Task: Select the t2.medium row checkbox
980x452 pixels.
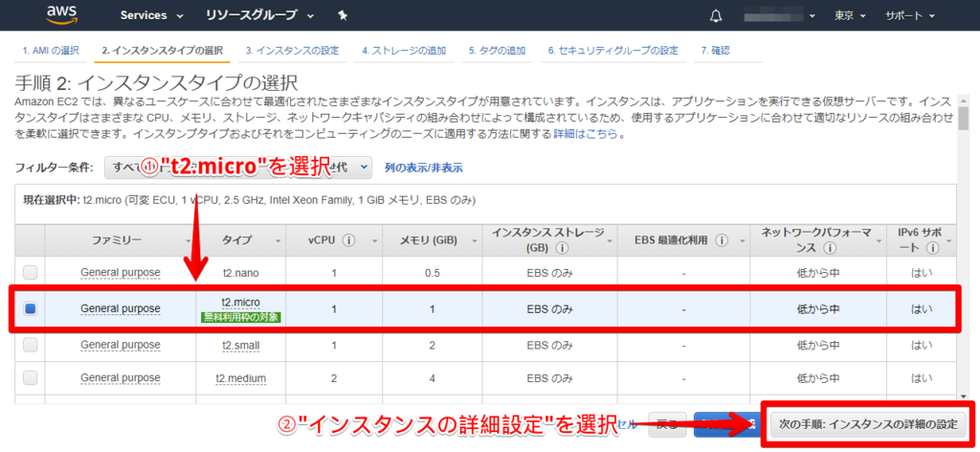Action: pos(30,377)
